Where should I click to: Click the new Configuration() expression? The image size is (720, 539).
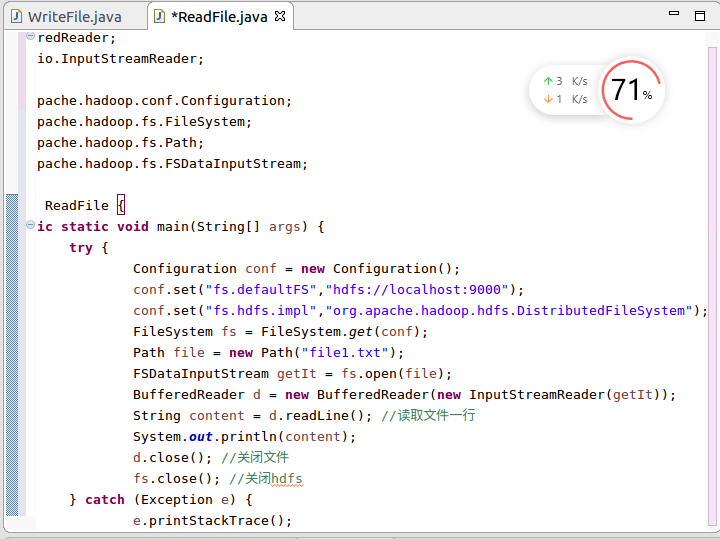coord(376,269)
